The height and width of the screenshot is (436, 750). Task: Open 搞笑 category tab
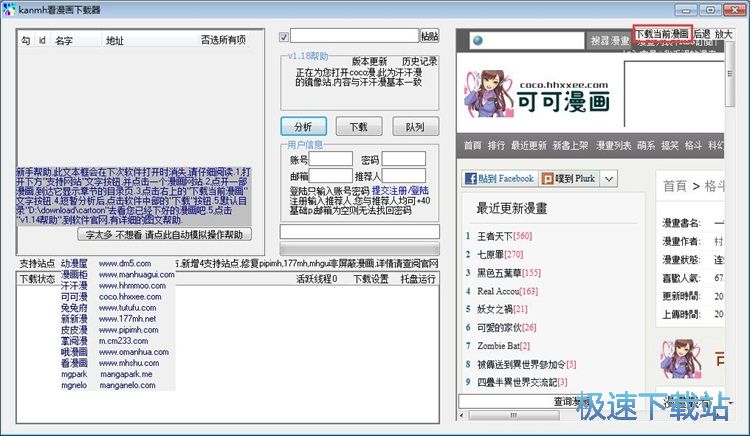(x=670, y=145)
